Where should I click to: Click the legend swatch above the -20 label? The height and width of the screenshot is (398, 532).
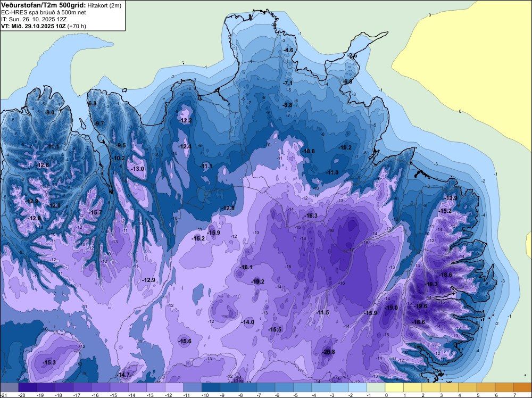click(x=28, y=387)
